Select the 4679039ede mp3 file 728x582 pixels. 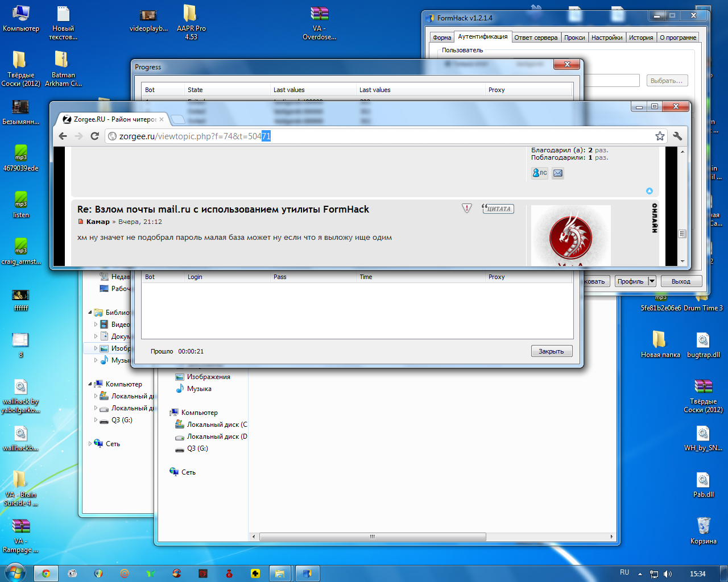click(x=21, y=159)
